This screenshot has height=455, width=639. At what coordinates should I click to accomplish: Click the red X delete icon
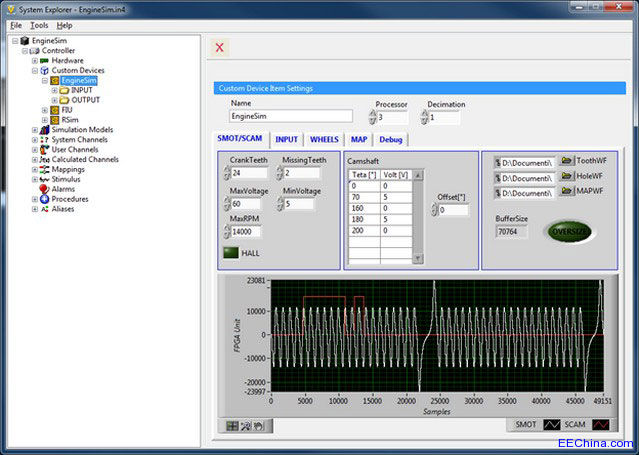pyautogui.click(x=220, y=47)
